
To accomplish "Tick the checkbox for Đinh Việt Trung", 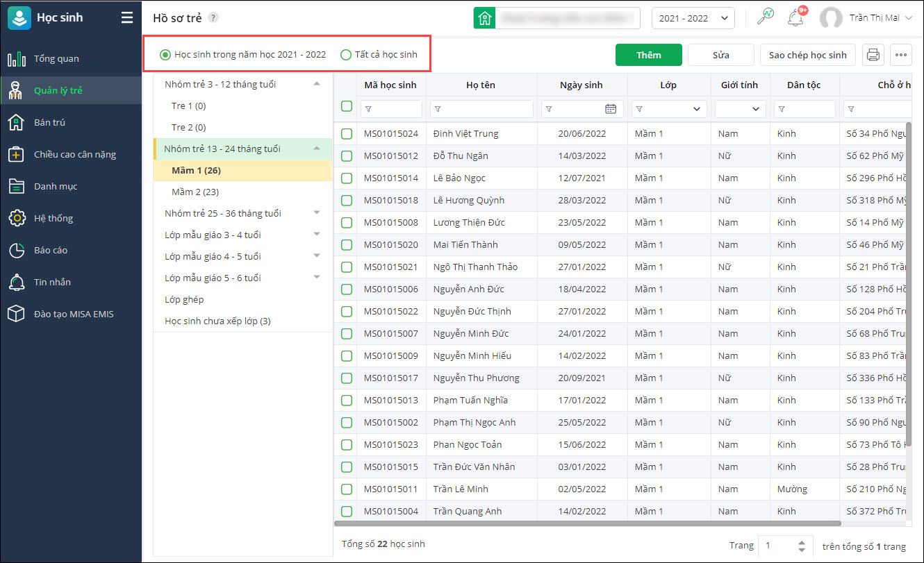I will (x=347, y=133).
